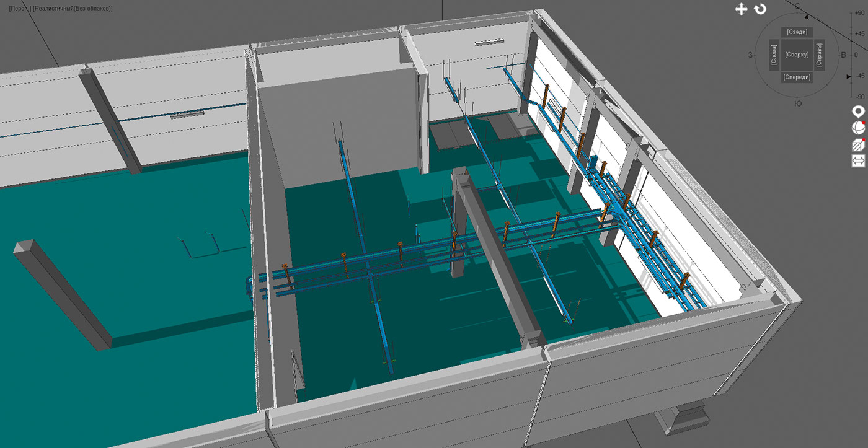Click the В east mark on compass
The height and width of the screenshot is (448, 868).
coord(843,55)
